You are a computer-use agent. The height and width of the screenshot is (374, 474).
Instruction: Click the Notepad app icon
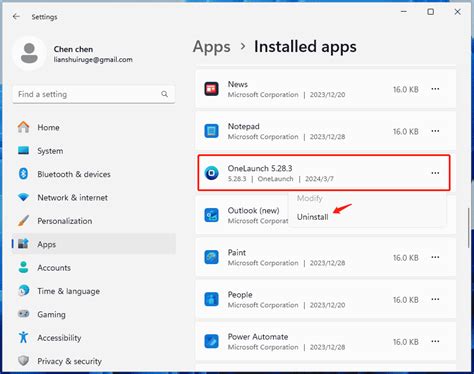pos(211,131)
